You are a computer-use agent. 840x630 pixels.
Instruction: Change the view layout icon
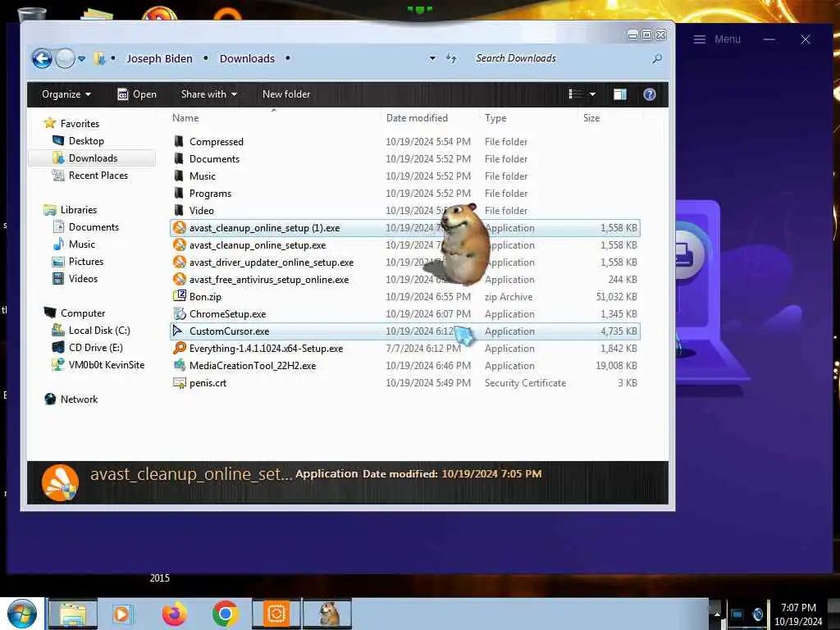coord(576,94)
